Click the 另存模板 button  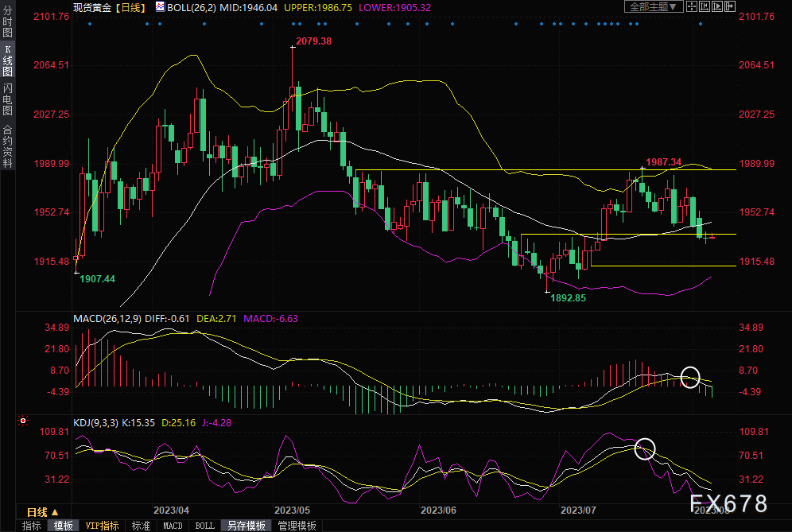tap(247, 526)
